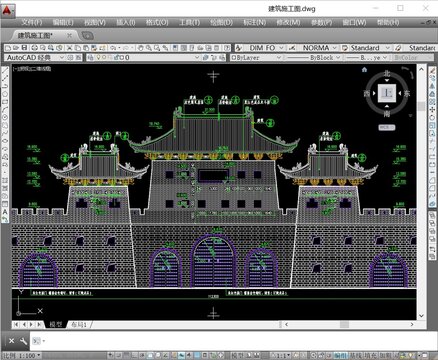
Task: Click the Match Properties brush icon
Action: coord(94,48)
